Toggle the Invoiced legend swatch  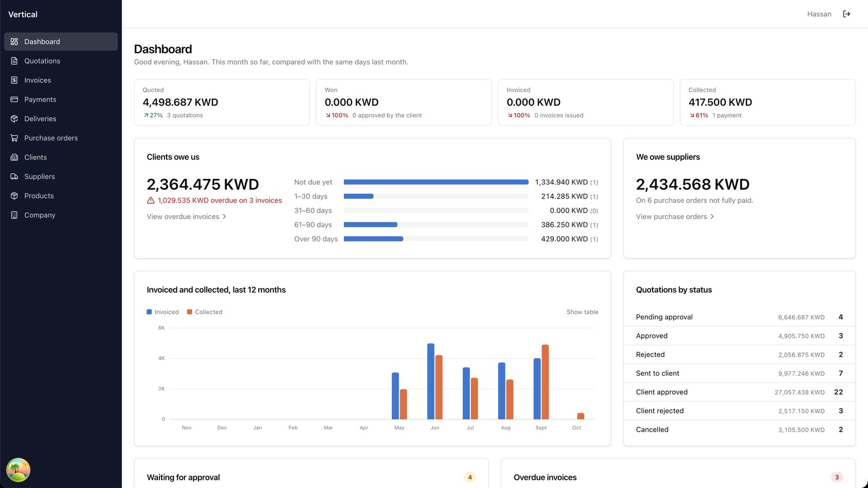(x=149, y=312)
